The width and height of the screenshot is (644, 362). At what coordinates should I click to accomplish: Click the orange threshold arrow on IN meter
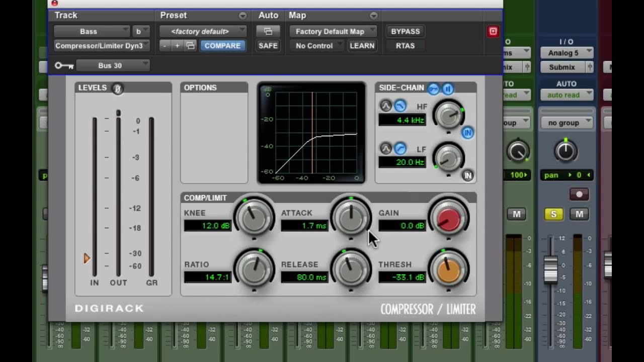coord(87,258)
